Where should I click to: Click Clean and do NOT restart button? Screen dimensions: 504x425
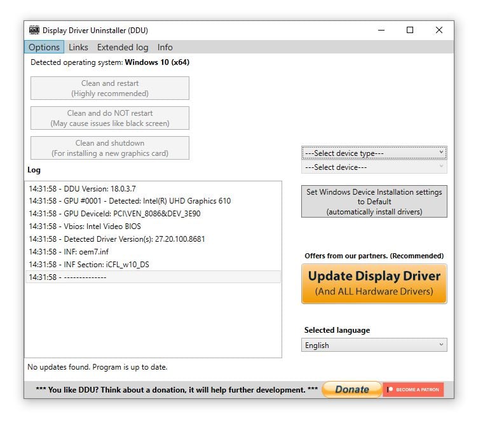(x=110, y=118)
